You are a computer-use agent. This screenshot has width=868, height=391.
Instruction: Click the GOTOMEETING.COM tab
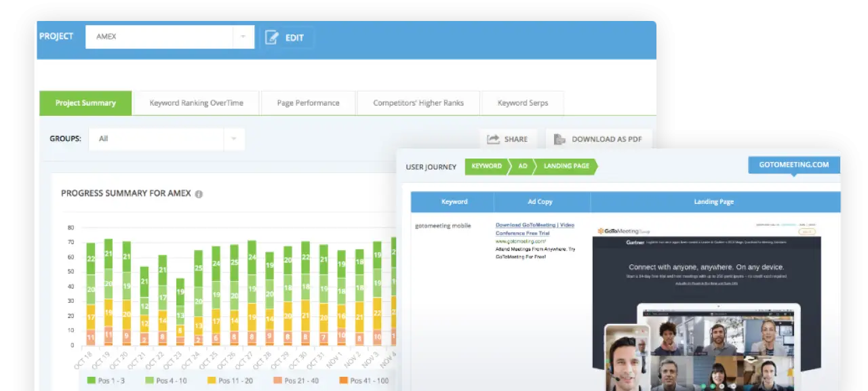(794, 165)
